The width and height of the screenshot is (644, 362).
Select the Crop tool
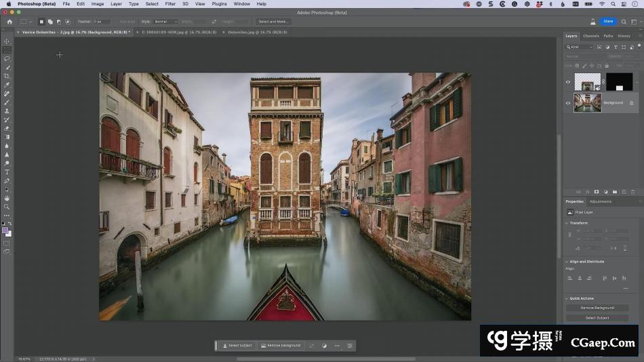click(7, 76)
